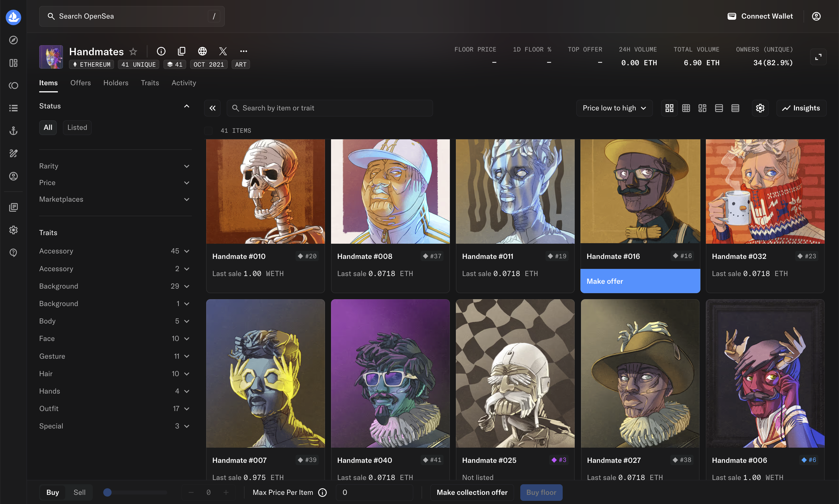Collapse filters with double-chevron icon

212,108
